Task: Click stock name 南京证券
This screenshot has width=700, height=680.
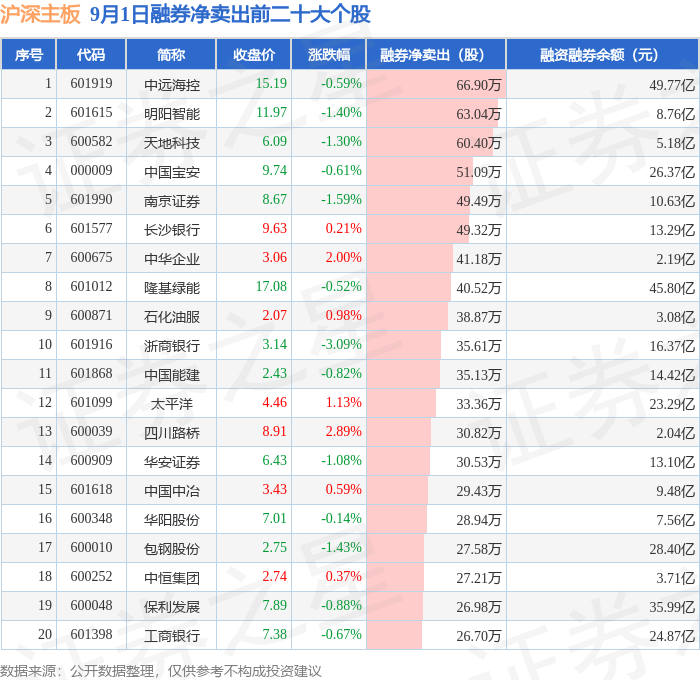Action: click(x=171, y=200)
